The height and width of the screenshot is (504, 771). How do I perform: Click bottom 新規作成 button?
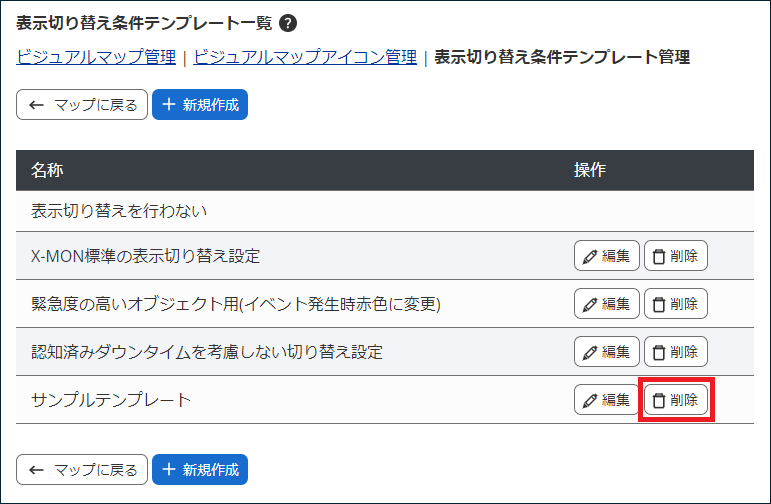coord(200,469)
